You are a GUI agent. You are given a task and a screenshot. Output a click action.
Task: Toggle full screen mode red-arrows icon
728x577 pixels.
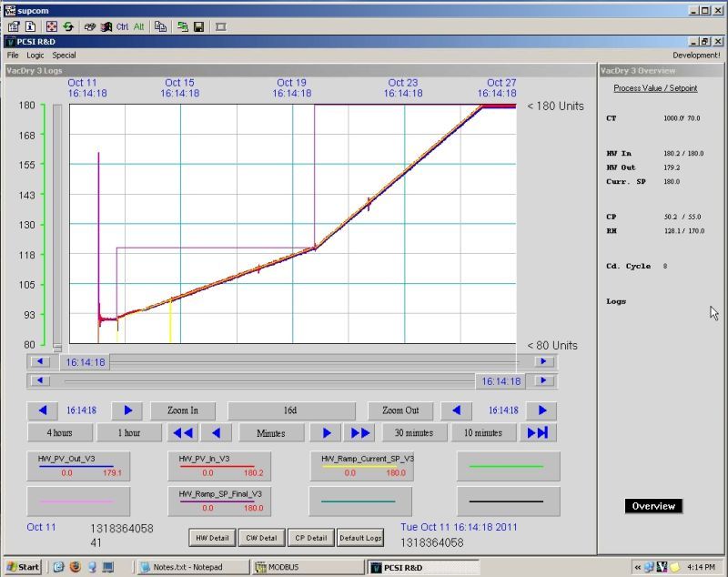pyautogui.click(x=52, y=27)
